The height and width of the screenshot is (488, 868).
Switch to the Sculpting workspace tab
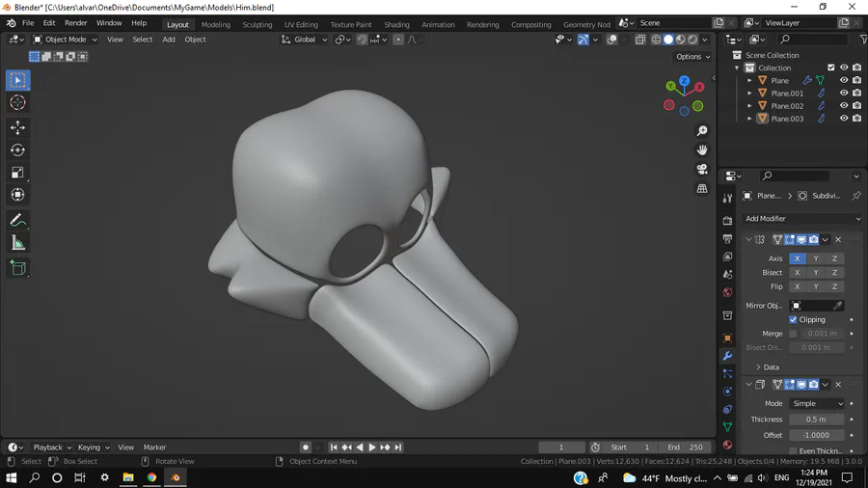click(257, 24)
